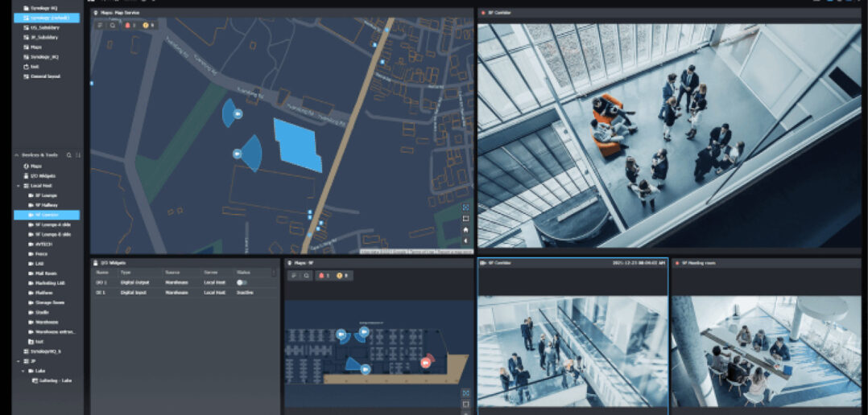This screenshot has width=868, height=415.
Task: Search devices in Devices & Tools
Action: [x=69, y=155]
